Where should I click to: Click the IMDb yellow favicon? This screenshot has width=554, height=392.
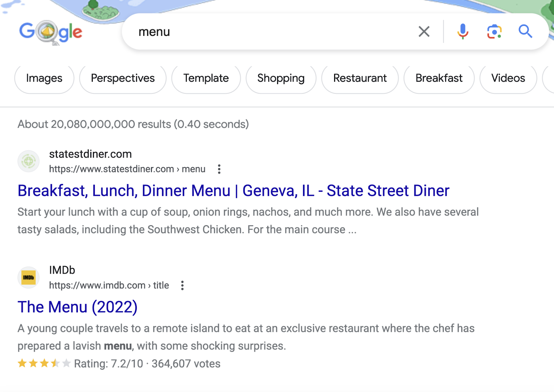(x=29, y=277)
